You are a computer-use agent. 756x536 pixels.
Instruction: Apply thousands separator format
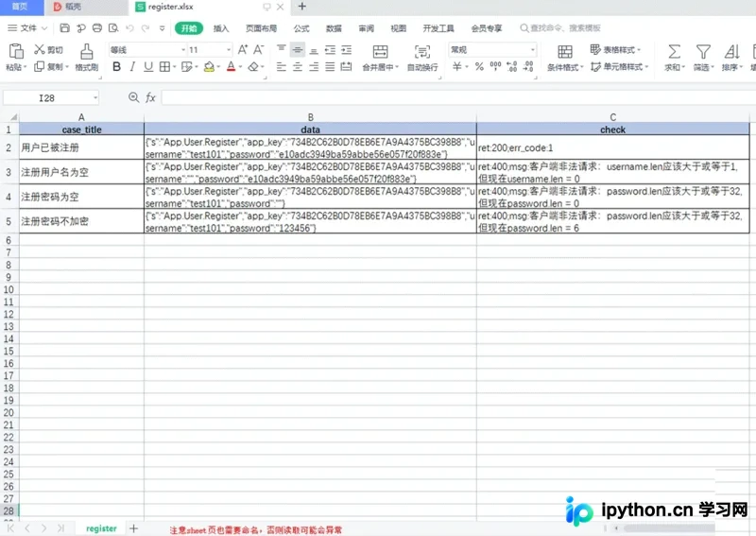pos(495,66)
